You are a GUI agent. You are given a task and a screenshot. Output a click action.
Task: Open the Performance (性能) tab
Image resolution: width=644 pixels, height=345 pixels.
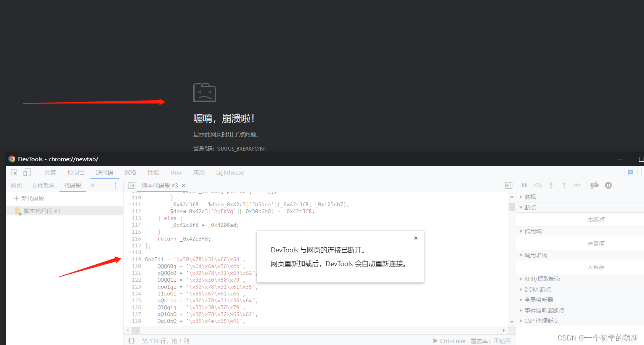point(153,173)
